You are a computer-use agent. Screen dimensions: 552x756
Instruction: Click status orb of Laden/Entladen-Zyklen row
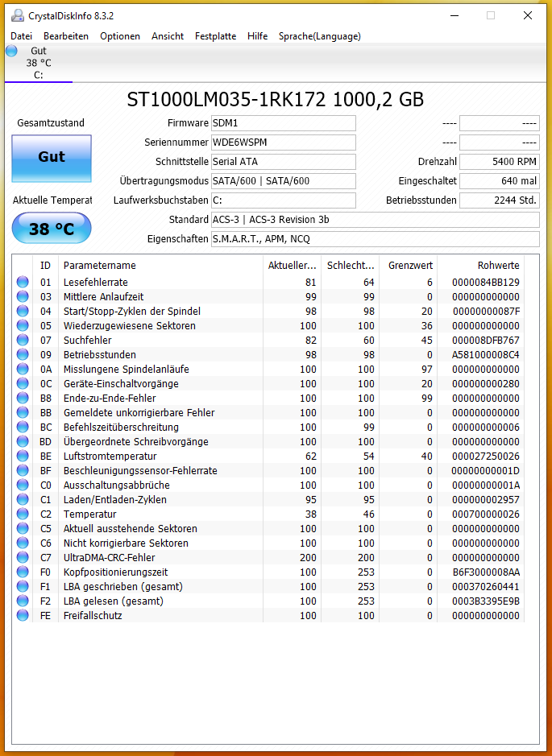pyautogui.click(x=23, y=499)
